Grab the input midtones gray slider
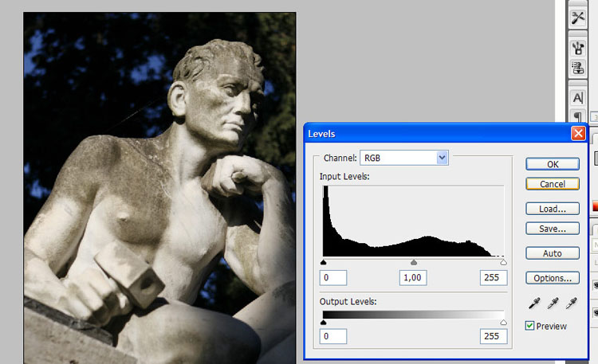Screen dimensions: 598x364 pyautogui.click(x=413, y=262)
